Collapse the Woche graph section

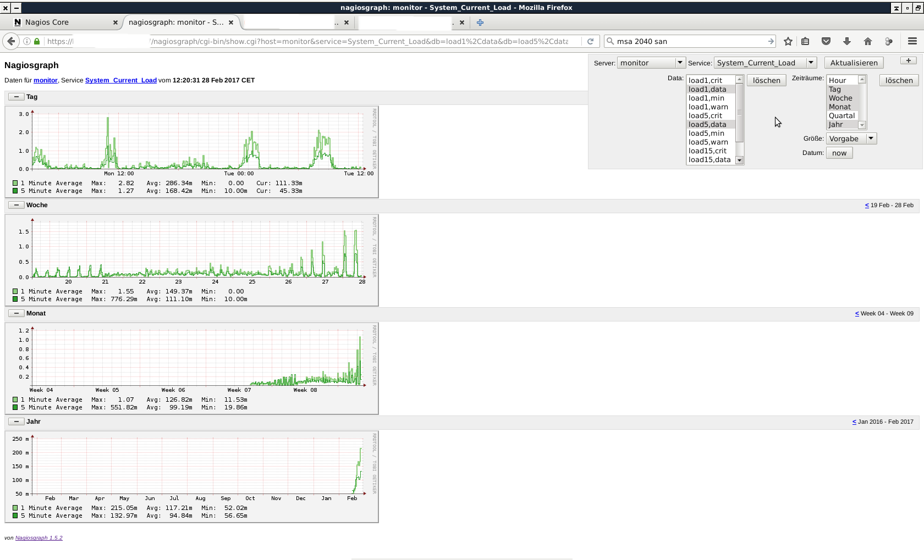(x=16, y=205)
